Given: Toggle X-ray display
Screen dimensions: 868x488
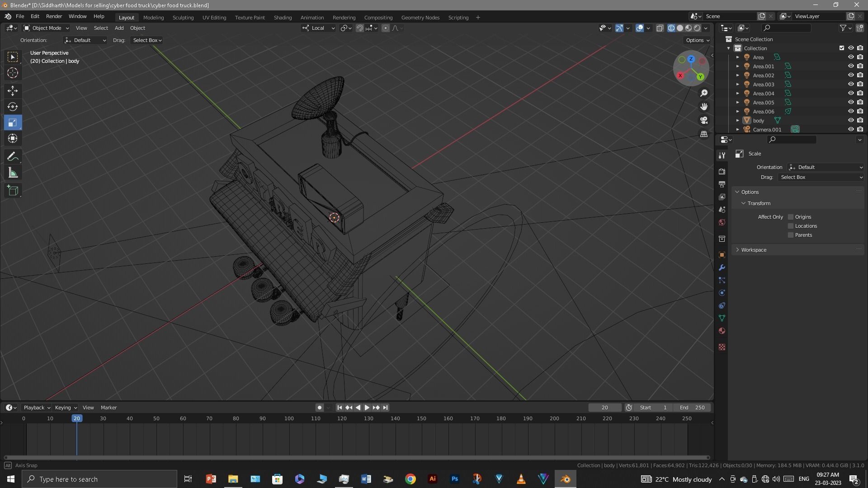Looking at the screenshot, I should [660, 28].
